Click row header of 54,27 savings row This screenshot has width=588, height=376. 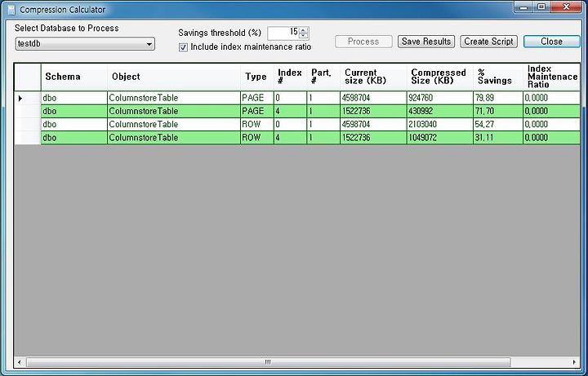28,124
